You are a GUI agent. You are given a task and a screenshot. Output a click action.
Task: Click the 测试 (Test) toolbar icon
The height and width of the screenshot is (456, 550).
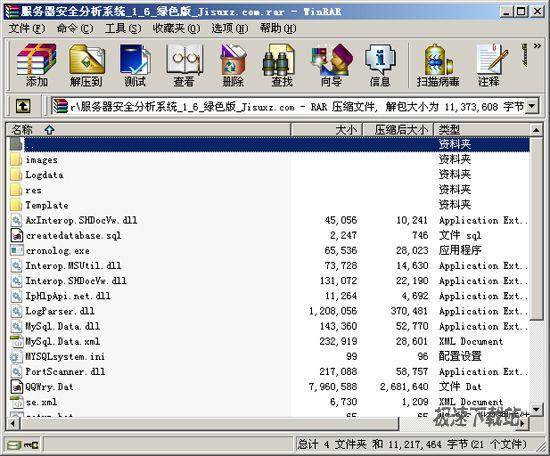point(135,65)
